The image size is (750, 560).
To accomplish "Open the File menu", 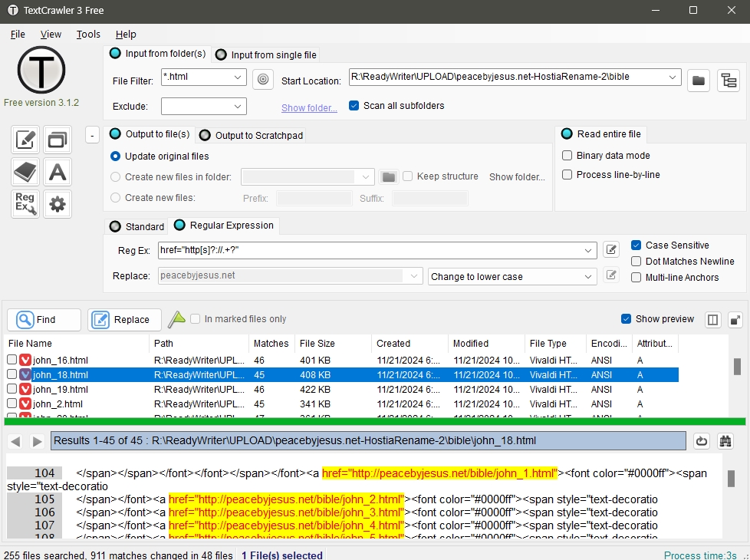I will 18,35.
